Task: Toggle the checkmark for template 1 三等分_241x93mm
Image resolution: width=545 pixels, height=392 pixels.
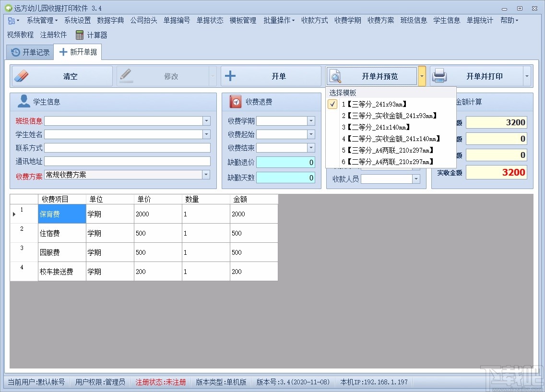Action: pos(332,104)
